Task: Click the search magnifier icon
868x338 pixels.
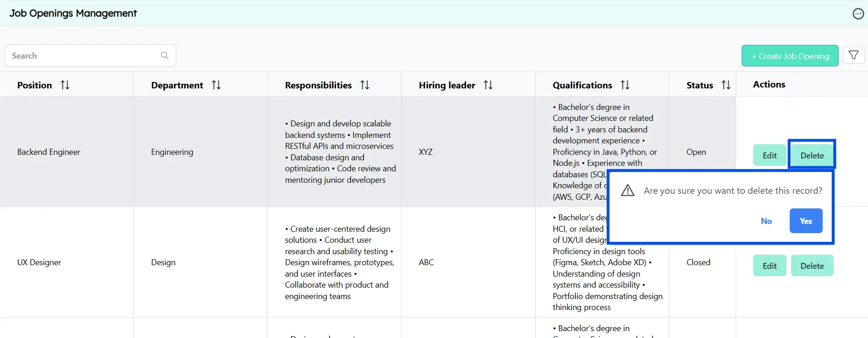Action: pyautogui.click(x=165, y=55)
